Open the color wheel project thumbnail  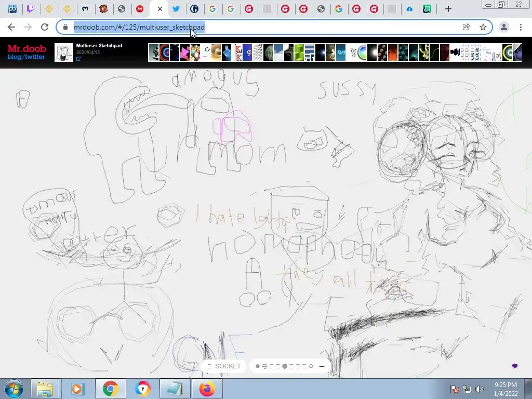362,52
